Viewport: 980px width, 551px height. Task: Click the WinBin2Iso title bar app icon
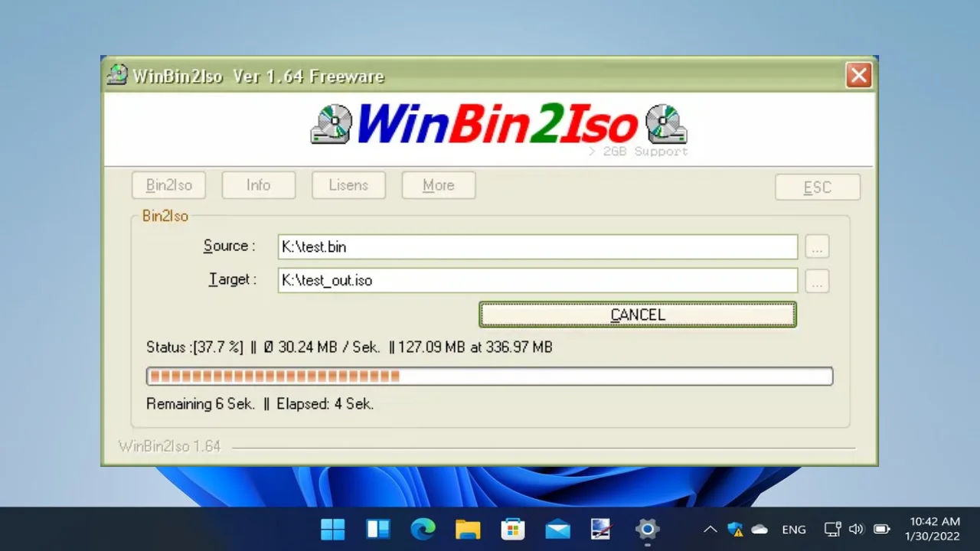pyautogui.click(x=117, y=75)
